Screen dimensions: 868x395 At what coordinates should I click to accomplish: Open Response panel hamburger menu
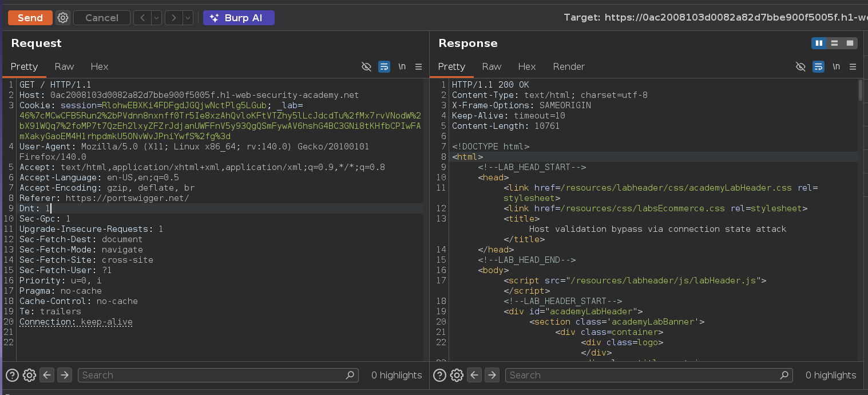pos(853,67)
